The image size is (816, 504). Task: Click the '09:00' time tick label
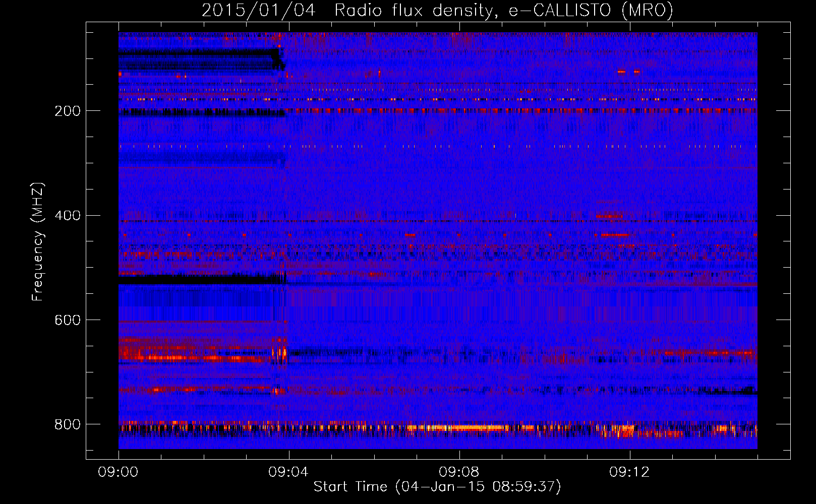pos(118,472)
